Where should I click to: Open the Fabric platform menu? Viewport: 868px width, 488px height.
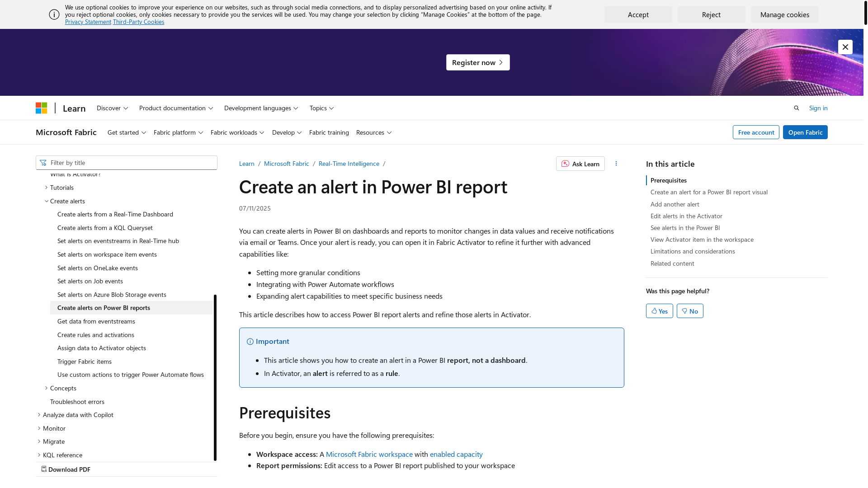[179, 132]
